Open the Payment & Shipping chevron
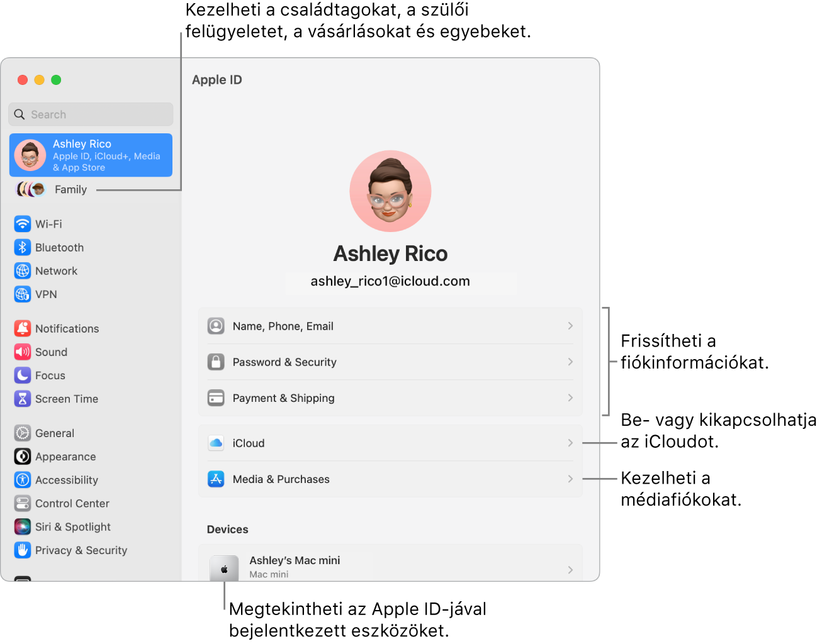 click(570, 397)
